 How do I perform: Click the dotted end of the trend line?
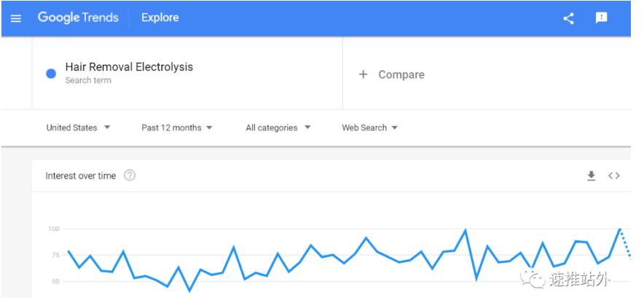pos(626,243)
